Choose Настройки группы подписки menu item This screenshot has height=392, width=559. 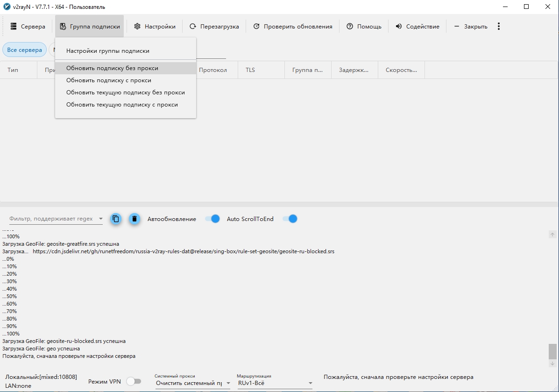tap(108, 50)
